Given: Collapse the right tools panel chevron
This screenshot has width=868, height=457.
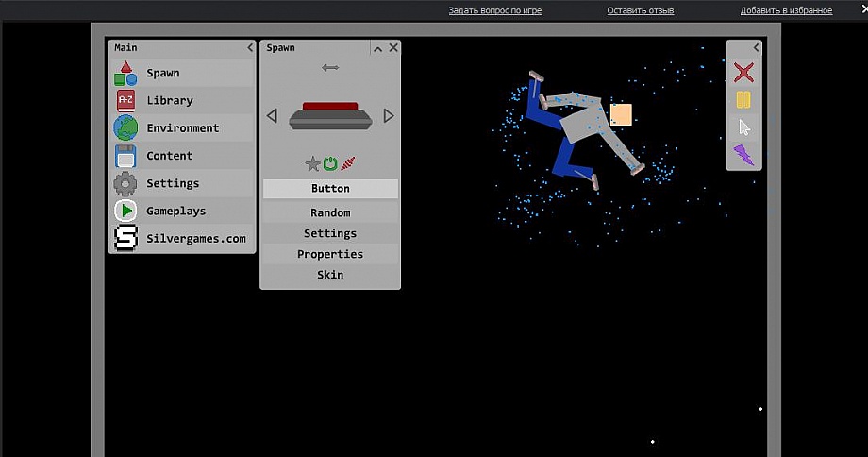Looking at the screenshot, I should (756, 47).
